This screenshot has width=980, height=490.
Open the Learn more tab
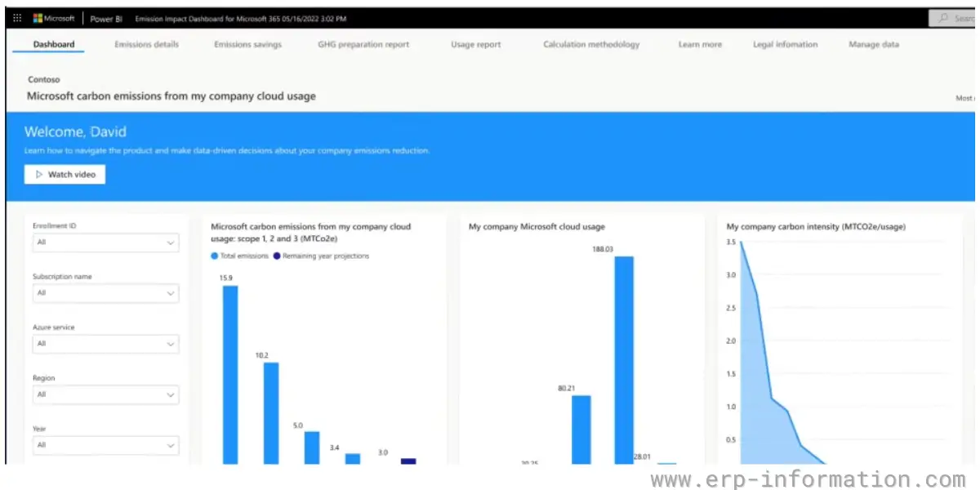[x=700, y=44]
